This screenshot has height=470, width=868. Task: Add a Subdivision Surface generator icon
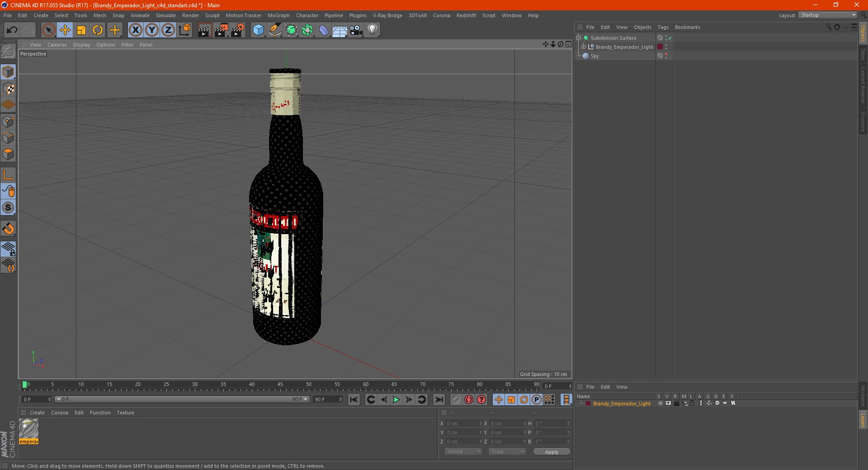coord(291,30)
